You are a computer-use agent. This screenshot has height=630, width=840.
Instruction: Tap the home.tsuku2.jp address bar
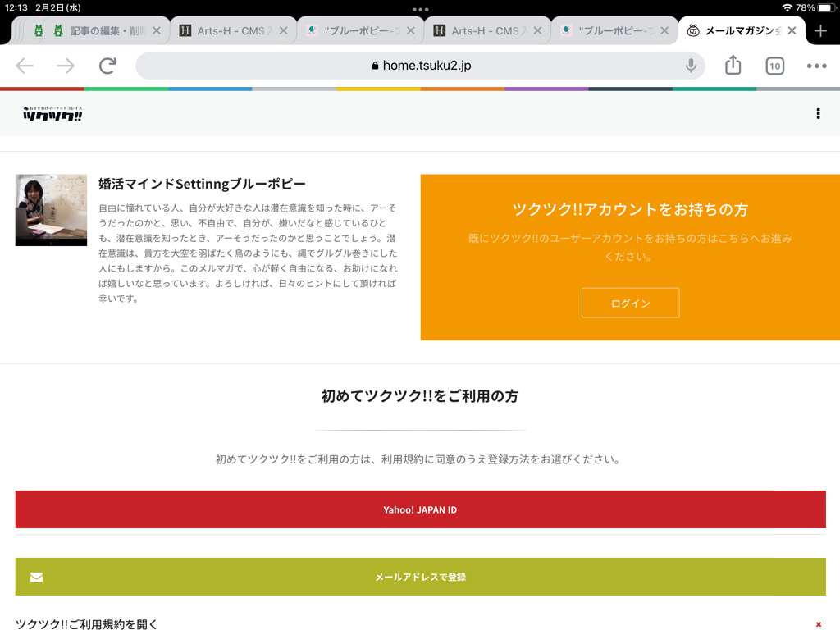click(x=420, y=66)
